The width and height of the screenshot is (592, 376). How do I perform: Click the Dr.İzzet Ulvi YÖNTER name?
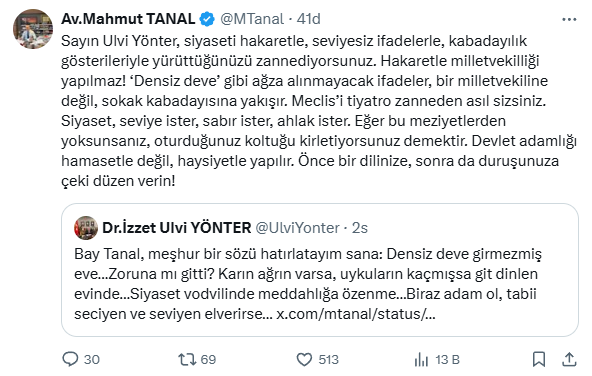click(x=177, y=228)
